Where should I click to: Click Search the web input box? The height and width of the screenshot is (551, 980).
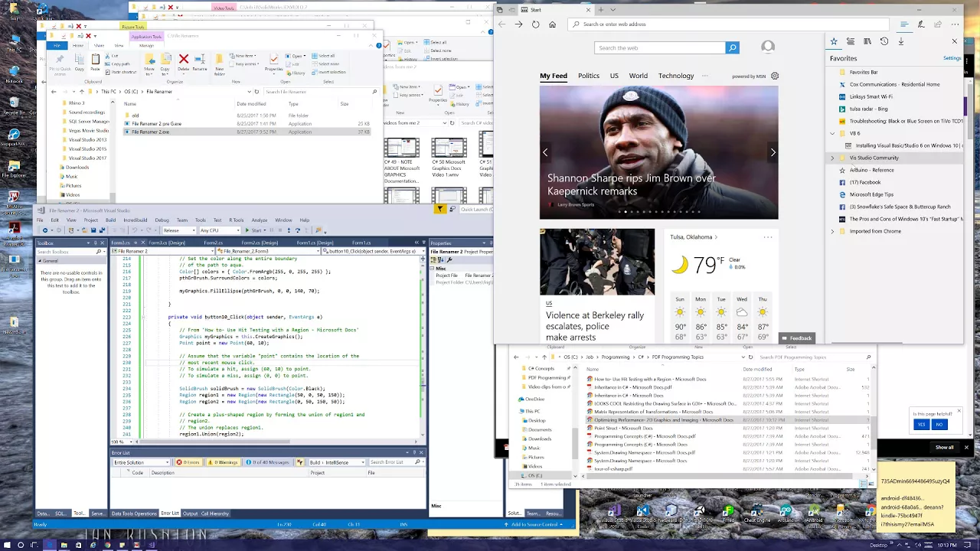pos(660,47)
